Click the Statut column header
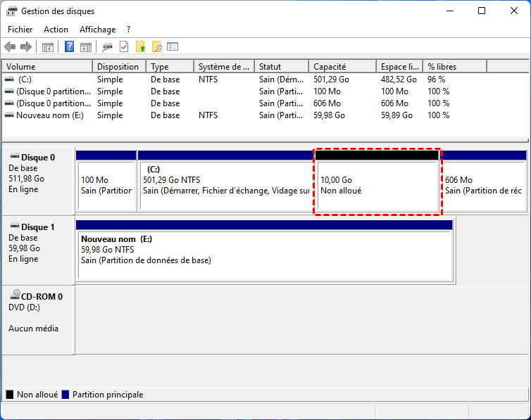This screenshot has height=420, width=531. coord(282,67)
